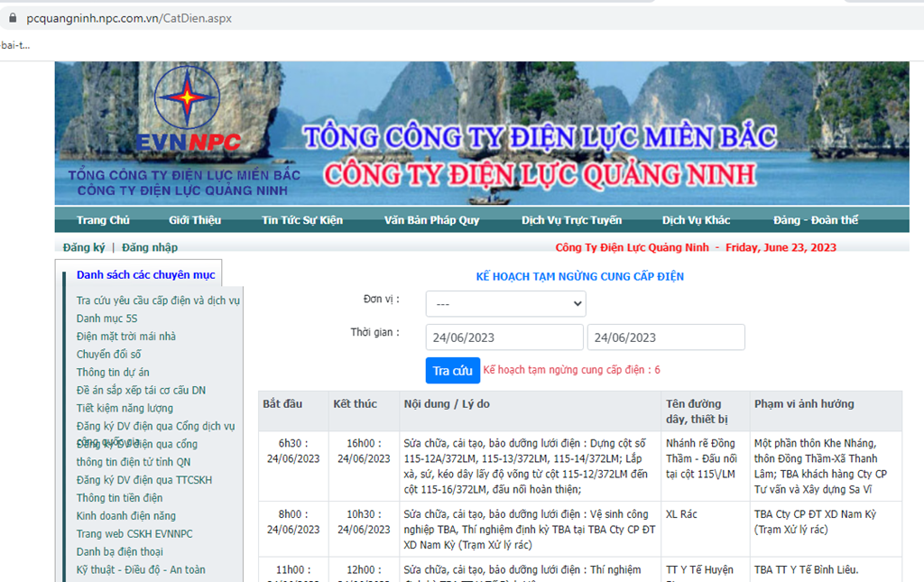
Task: Open Thông tin dự án link
Action: [x=113, y=373]
